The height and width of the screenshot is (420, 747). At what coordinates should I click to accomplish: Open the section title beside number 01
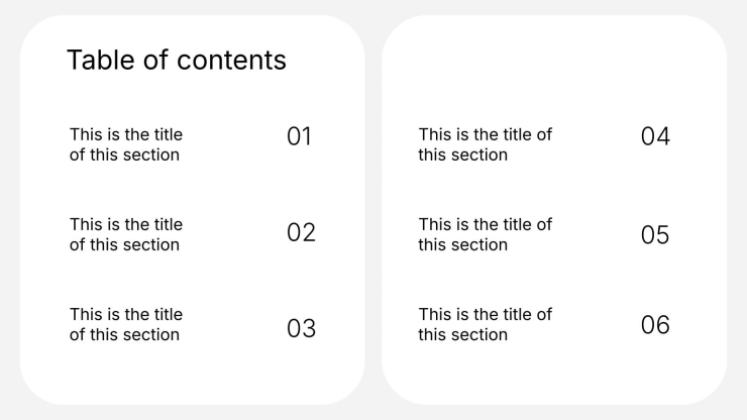click(126, 144)
